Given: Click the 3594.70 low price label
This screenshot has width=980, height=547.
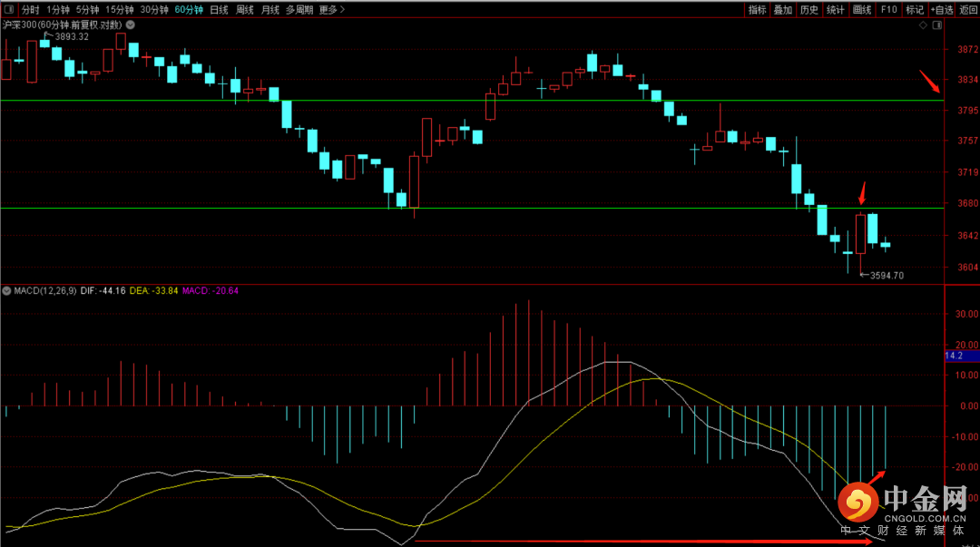Looking at the screenshot, I should (886, 275).
